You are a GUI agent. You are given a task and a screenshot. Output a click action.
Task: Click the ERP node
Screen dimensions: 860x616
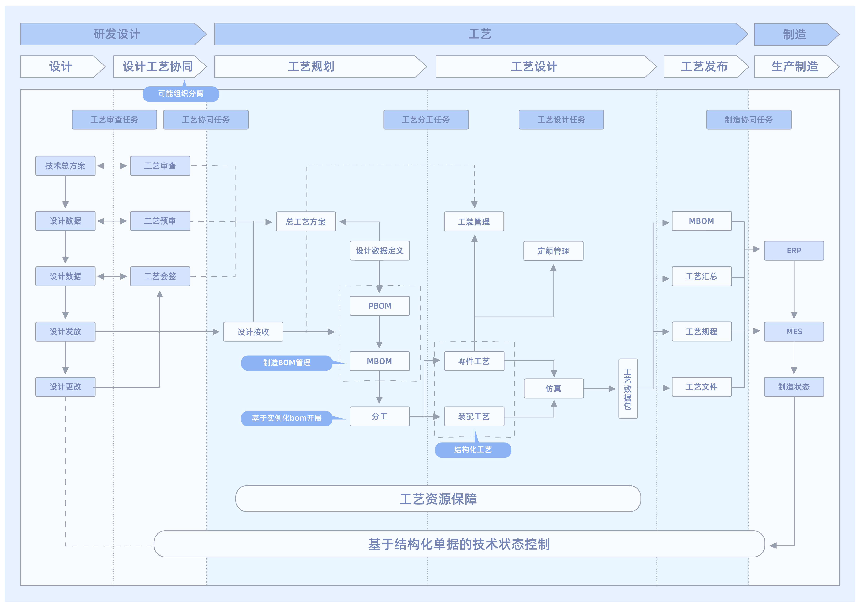[x=794, y=250]
